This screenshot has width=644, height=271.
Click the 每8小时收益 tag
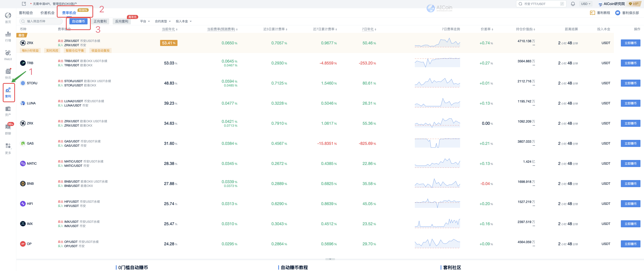(30, 50)
